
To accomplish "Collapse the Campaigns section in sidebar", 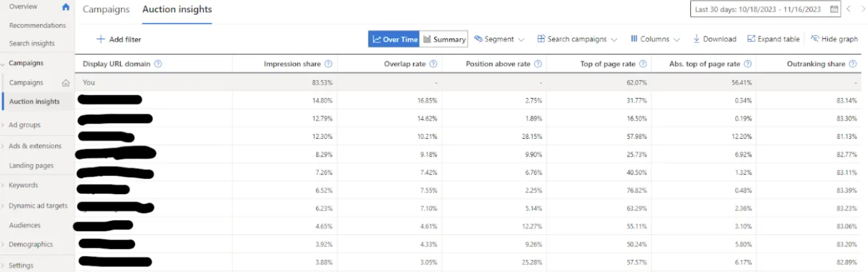I will click(x=3, y=64).
